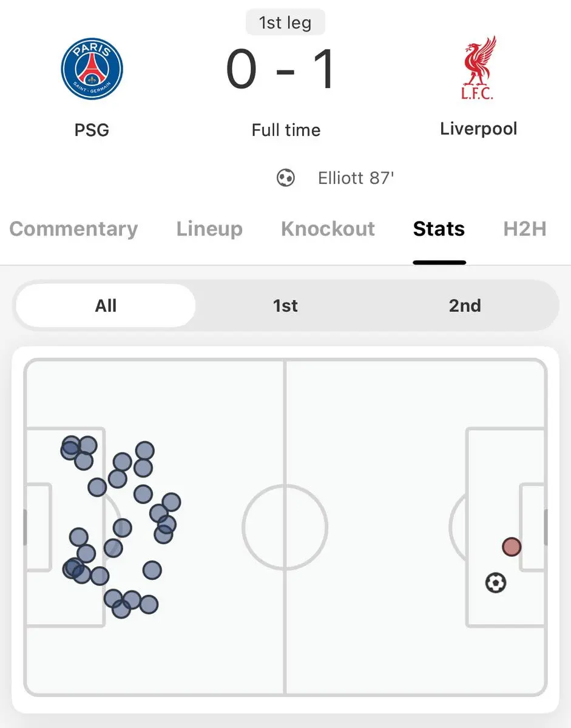This screenshot has height=728, width=571.
Task: Open the Commentary tab
Action: tap(73, 229)
